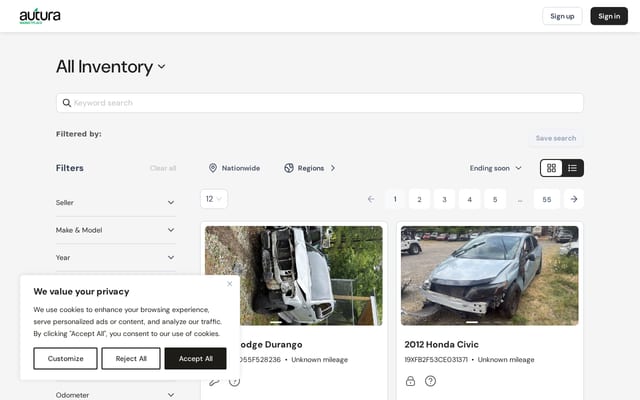Click the Filters heading
Image resolution: width=640 pixels, height=400 pixels.
[x=70, y=168]
